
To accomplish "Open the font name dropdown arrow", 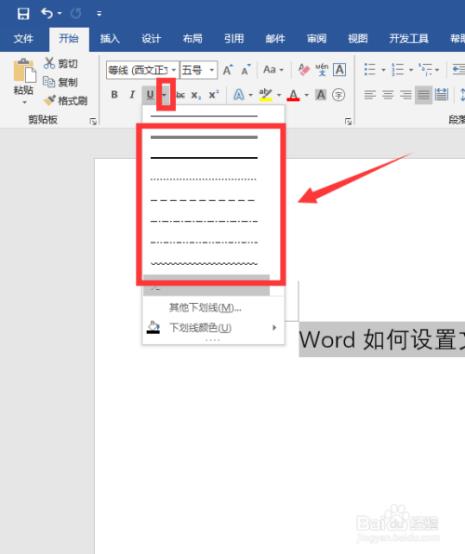I will tap(174, 70).
